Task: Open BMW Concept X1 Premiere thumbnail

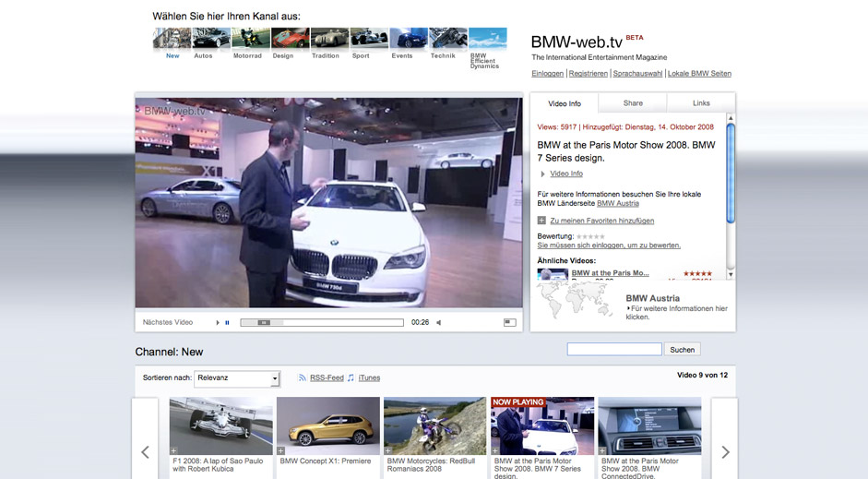Action: pyautogui.click(x=328, y=425)
